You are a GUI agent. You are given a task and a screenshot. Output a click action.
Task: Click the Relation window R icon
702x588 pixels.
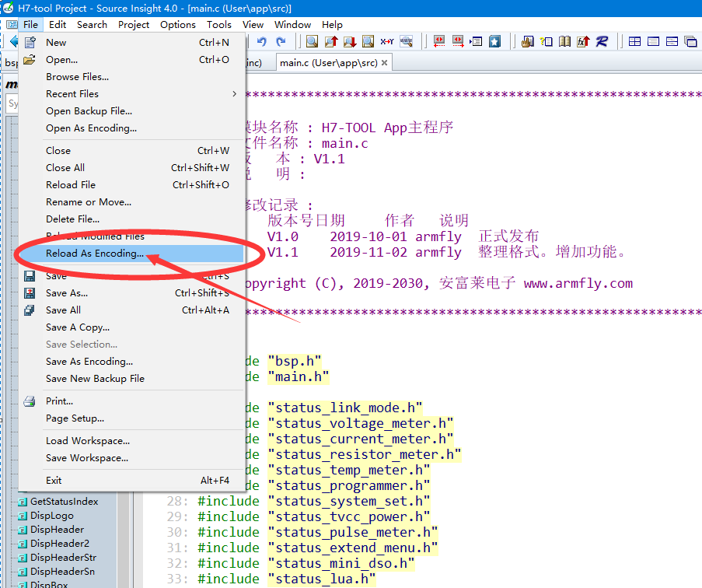tap(602, 42)
